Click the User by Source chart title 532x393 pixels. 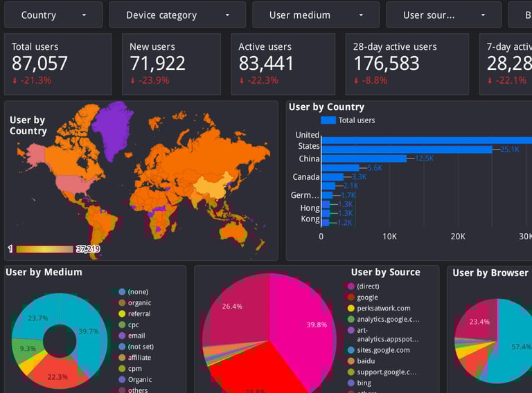pyautogui.click(x=386, y=272)
